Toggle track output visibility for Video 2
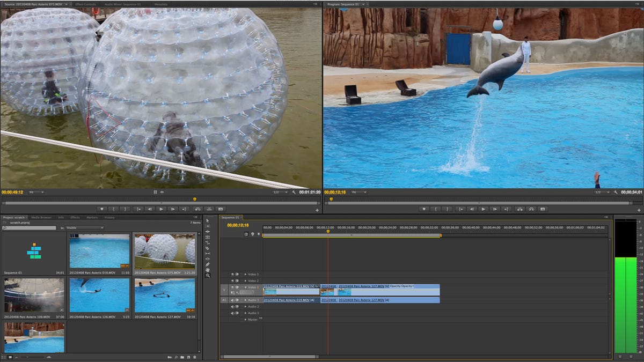Screen dimensions: 644x362 [232, 279]
